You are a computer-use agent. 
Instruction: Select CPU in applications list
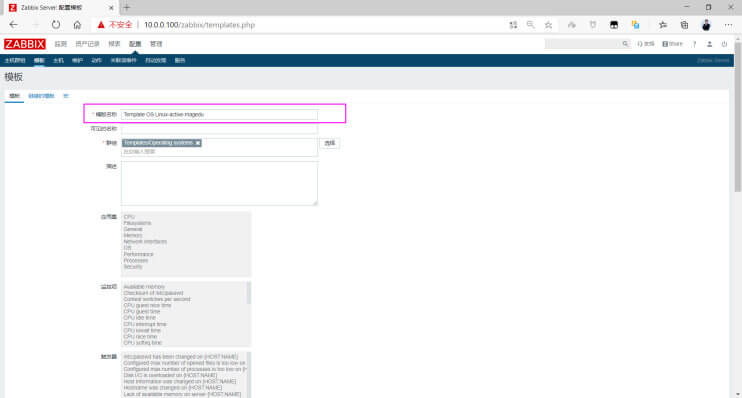pyautogui.click(x=129, y=217)
